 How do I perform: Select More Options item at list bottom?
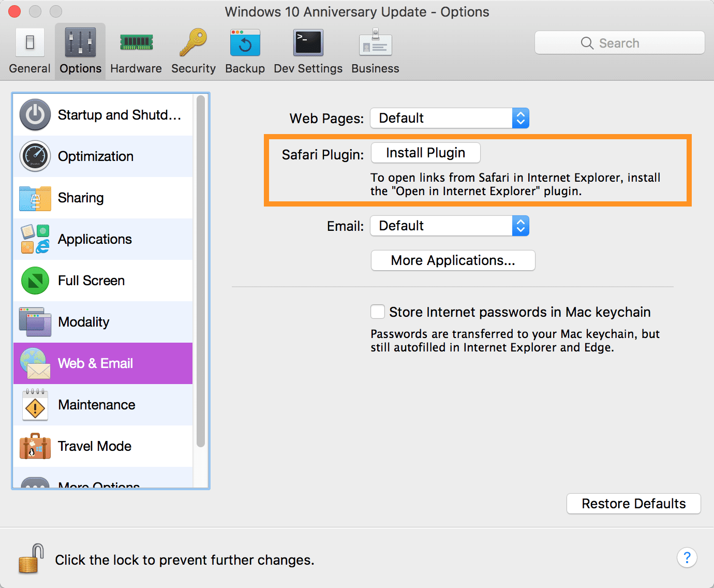coord(103,478)
